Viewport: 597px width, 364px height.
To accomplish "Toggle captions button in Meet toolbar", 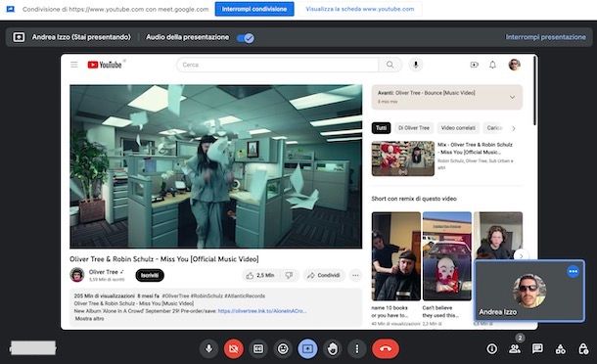I will coord(258,348).
